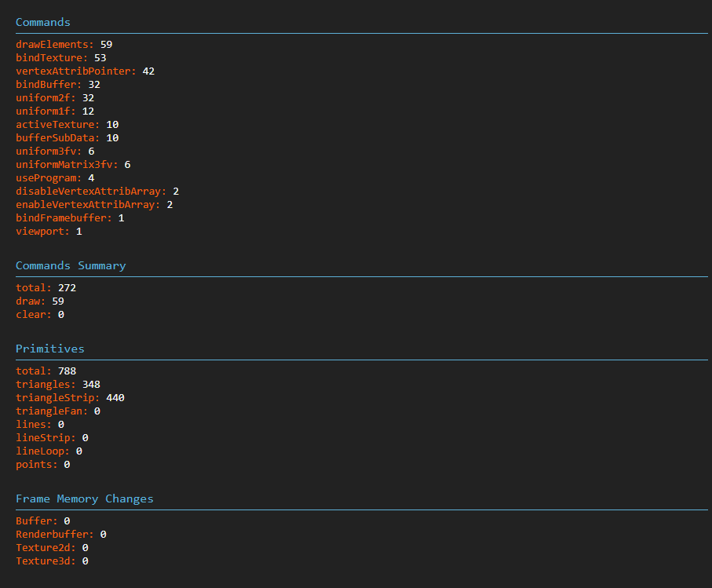
Task: Select the bindTexture: 53 entry
Action: point(61,57)
